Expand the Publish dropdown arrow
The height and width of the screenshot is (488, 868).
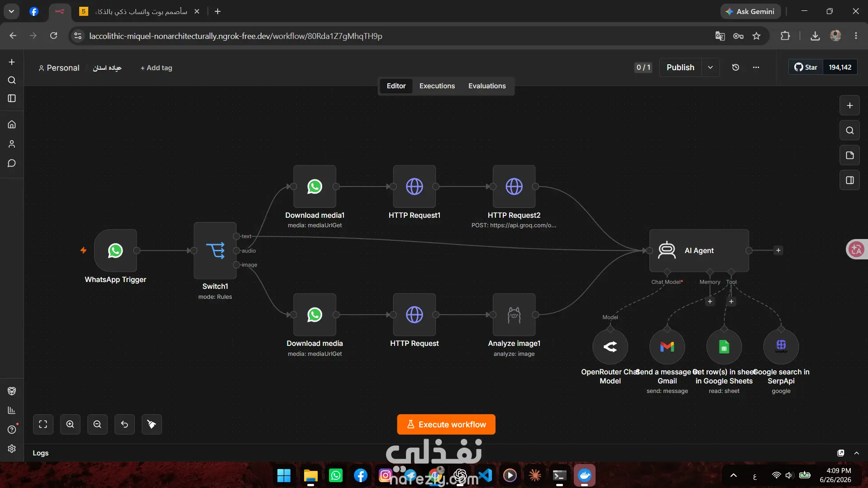click(711, 67)
